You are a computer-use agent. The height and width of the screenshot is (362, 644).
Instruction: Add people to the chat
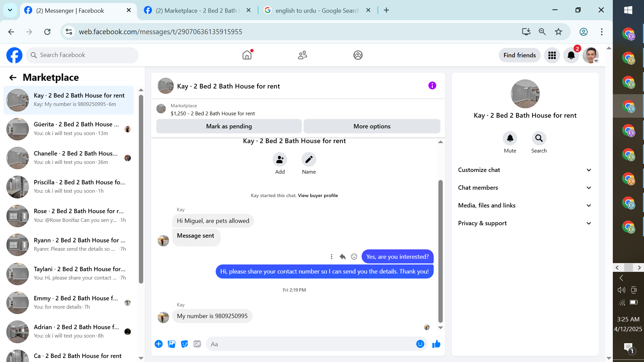coord(280,160)
